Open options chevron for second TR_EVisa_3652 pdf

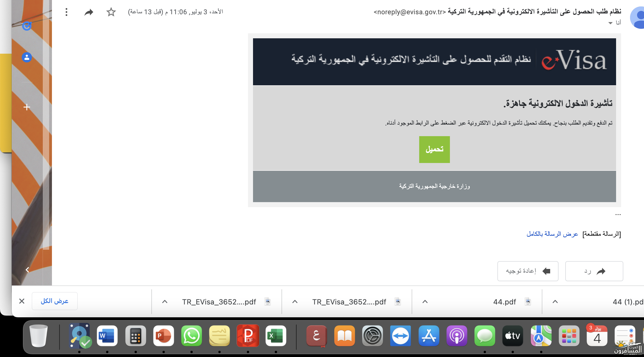pyautogui.click(x=295, y=302)
